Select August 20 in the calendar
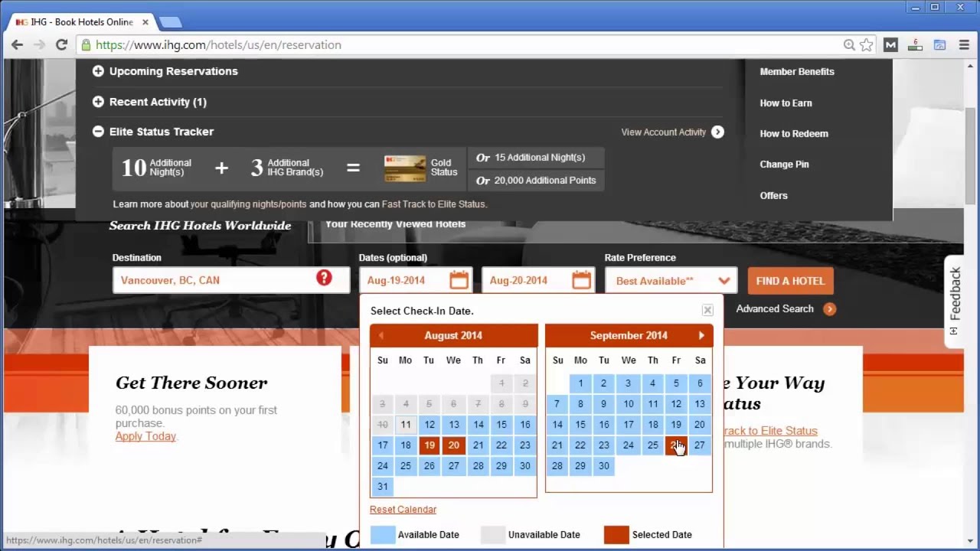Image resolution: width=980 pixels, height=551 pixels. point(454,445)
